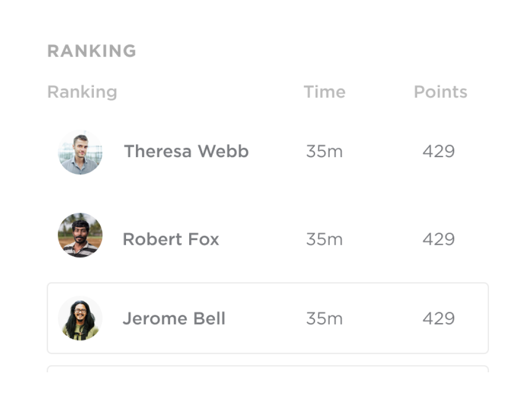This screenshot has width=532, height=393.
Task: Click Robert Fox's profile avatar
Action: (x=80, y=235)
